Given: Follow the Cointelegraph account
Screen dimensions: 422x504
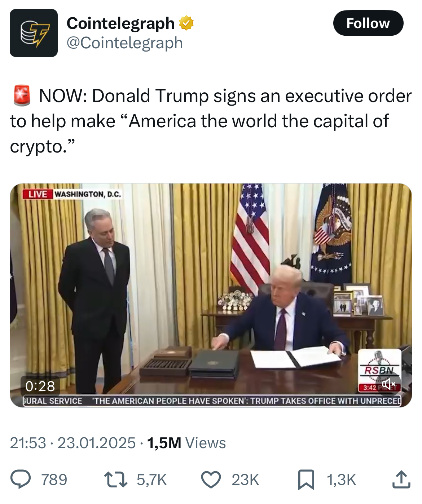Looking at the screenshot, I should pos(368,23).
